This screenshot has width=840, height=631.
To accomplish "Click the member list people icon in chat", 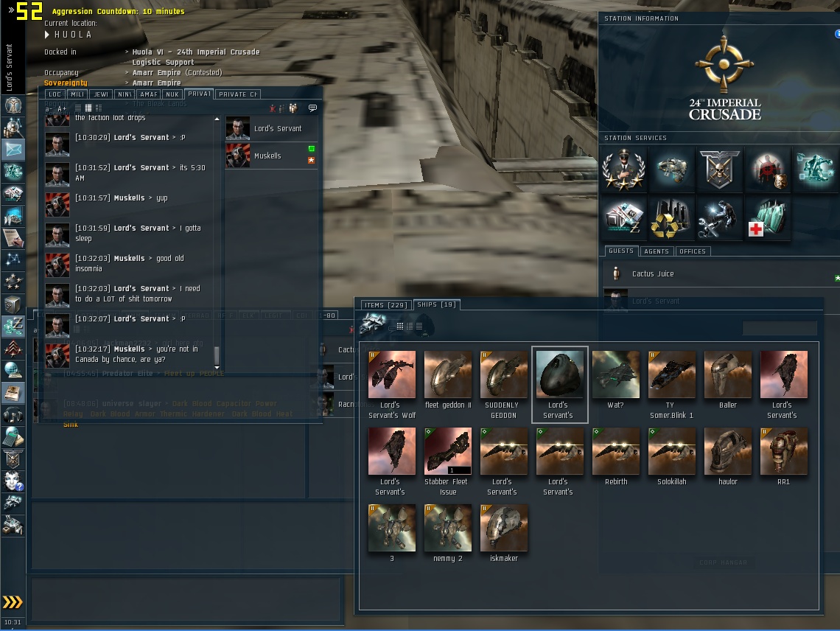I will click(293, 108).
